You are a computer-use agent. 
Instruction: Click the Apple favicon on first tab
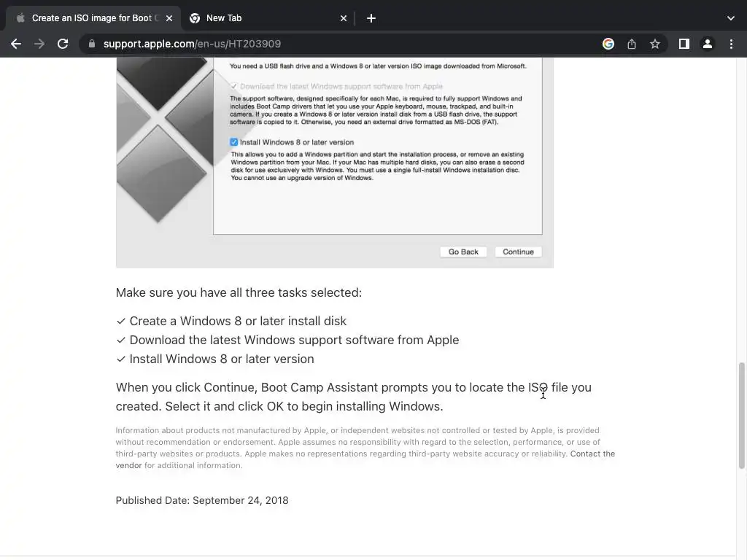(x=20, y=18)
